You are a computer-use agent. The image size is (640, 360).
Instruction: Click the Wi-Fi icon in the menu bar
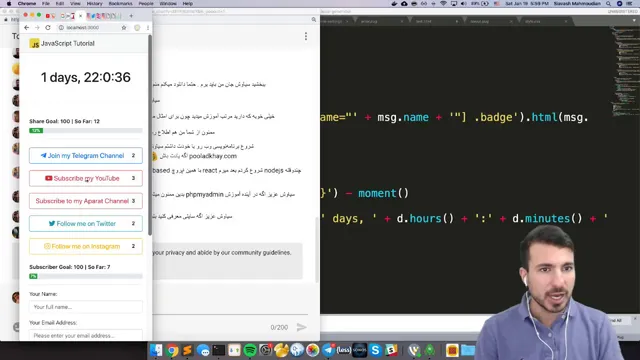(x=443, y=4)
